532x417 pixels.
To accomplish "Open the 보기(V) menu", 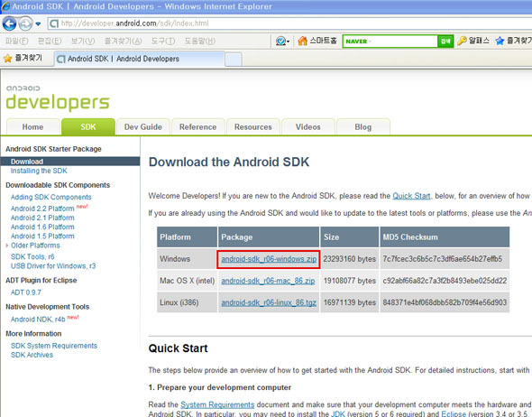I will pos(83,42).
